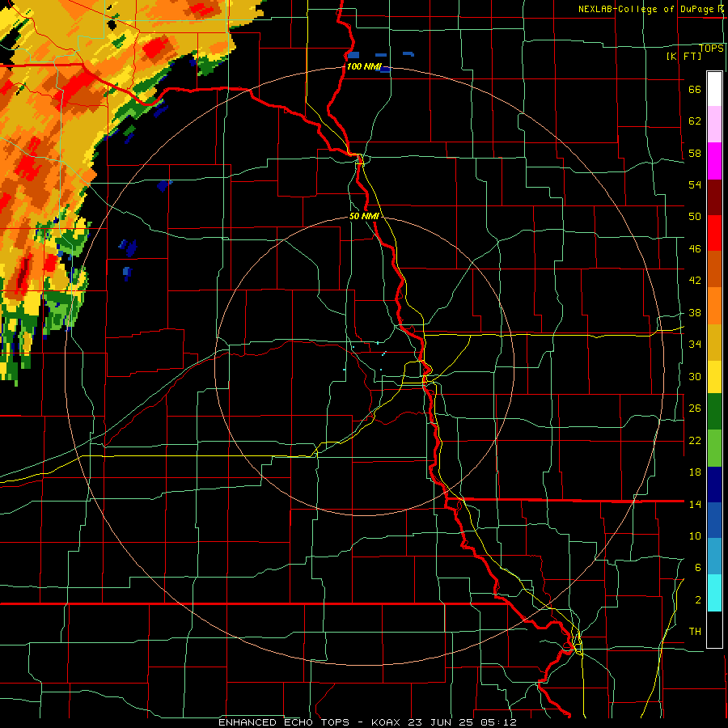
Task: Click the dark green legend swatch
Action: 714,412
